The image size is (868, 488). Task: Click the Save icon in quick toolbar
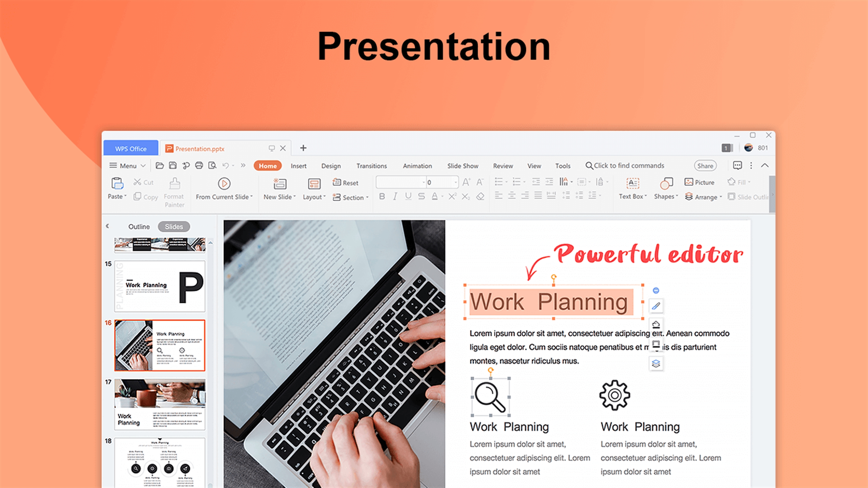click(173, 165)
